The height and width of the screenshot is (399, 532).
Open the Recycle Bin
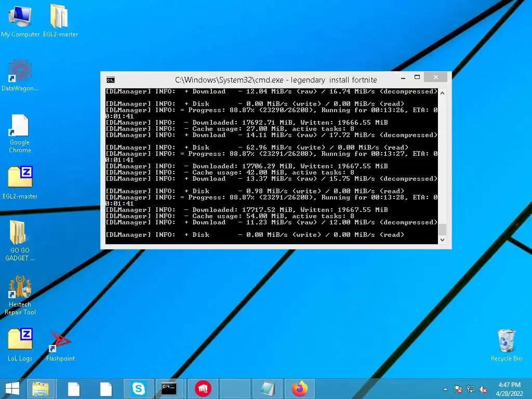click(x=506, y=345)
